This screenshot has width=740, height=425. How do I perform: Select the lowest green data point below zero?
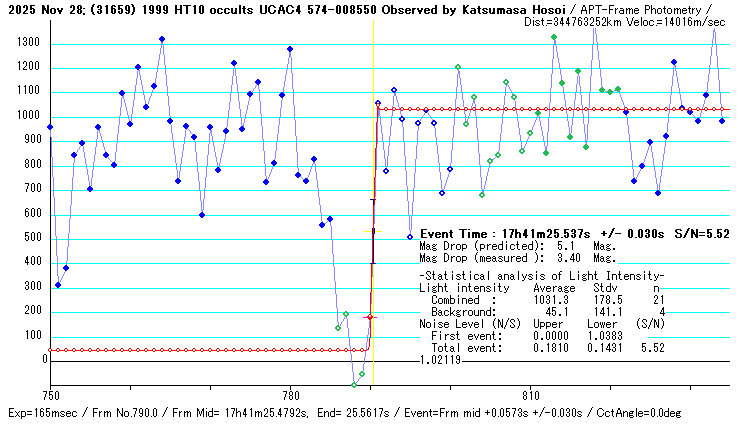point(354,384)
